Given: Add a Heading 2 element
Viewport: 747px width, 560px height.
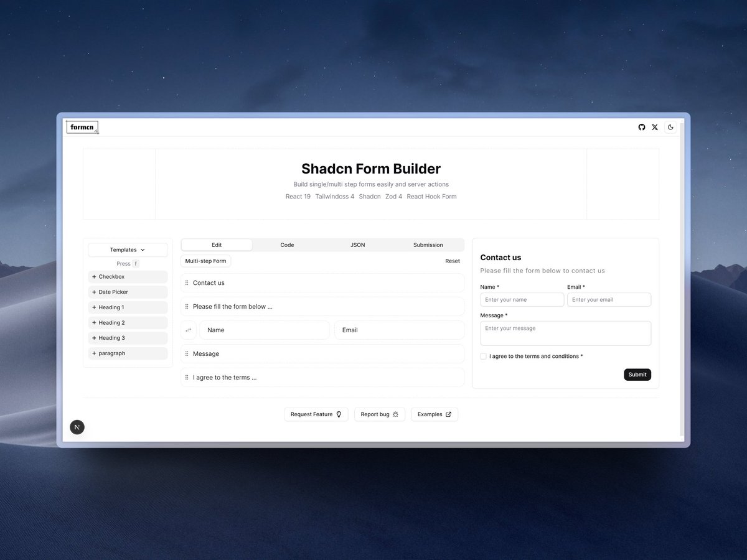Looking at the screenshot, I should coord(128,323).
